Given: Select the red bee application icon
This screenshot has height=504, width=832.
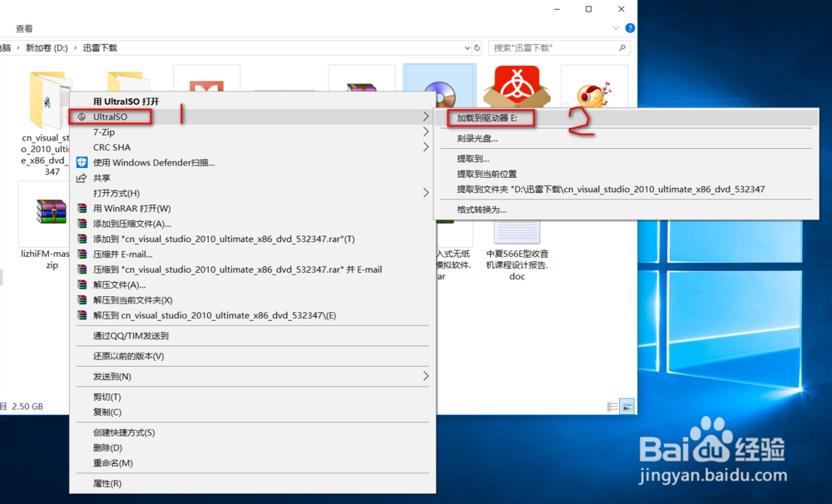Looking at the screenshot, I should click(x=517, y=86).
